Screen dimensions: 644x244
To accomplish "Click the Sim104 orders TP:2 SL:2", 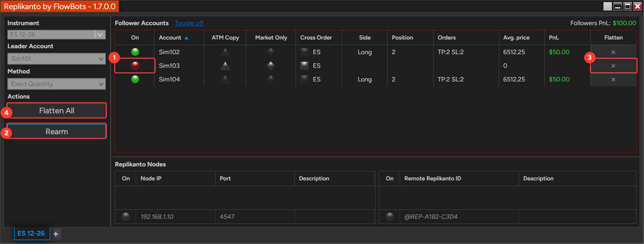I will pos(451,79).
